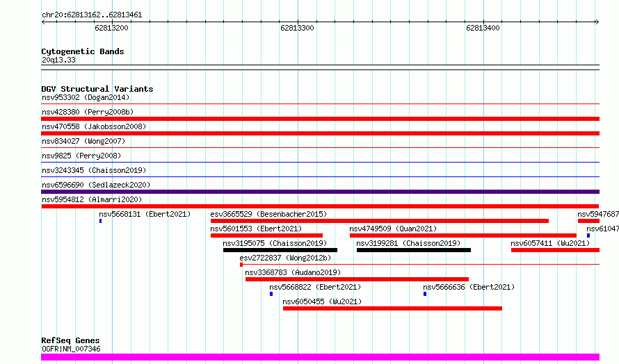Click the nsv834027 (Wong2007) label
This screenshot has width=619, height=364.
(83, 141)
